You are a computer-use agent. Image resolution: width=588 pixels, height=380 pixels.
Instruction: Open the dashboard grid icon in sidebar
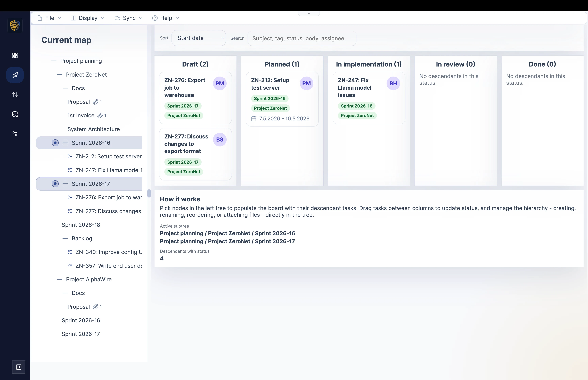click(15, 55)
